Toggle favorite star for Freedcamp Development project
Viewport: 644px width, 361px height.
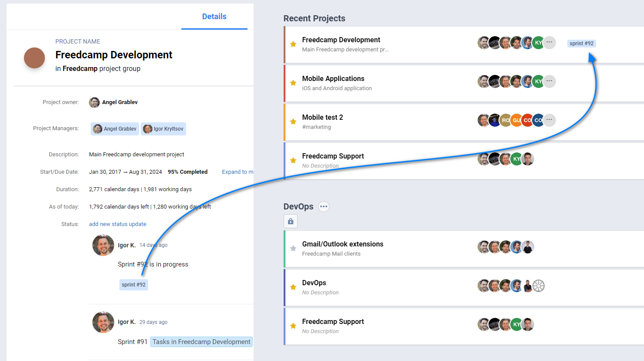[293, 44]
